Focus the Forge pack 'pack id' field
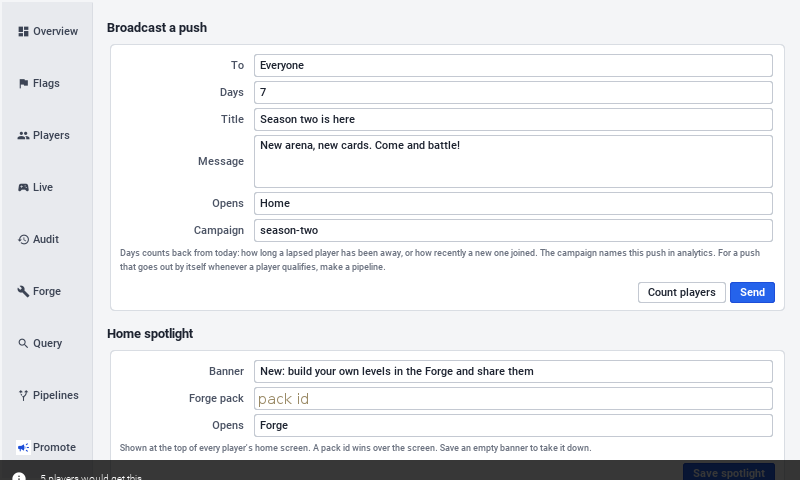Screen dimensions: 800x480 point(513,399)
